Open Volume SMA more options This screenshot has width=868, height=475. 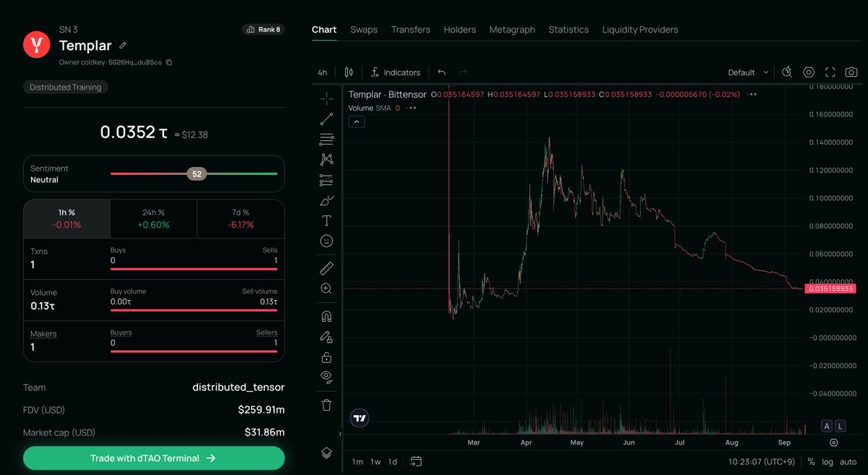click(x=412, y=108)
